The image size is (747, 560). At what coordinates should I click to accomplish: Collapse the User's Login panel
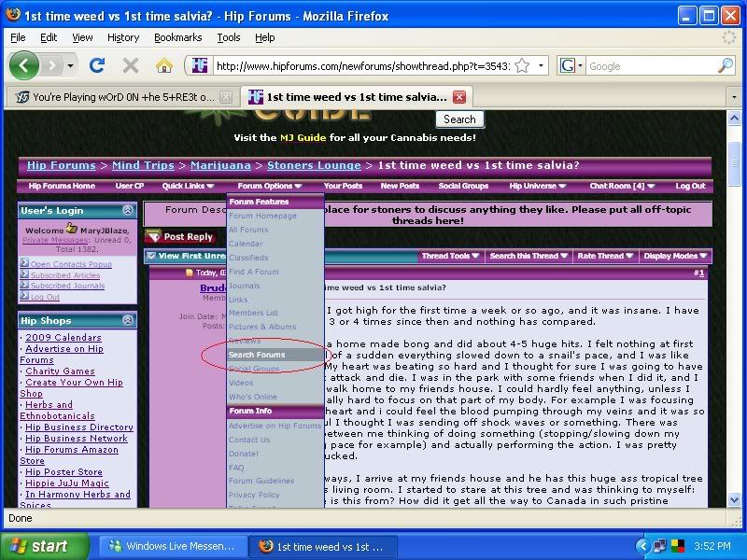tap(129, 211)
